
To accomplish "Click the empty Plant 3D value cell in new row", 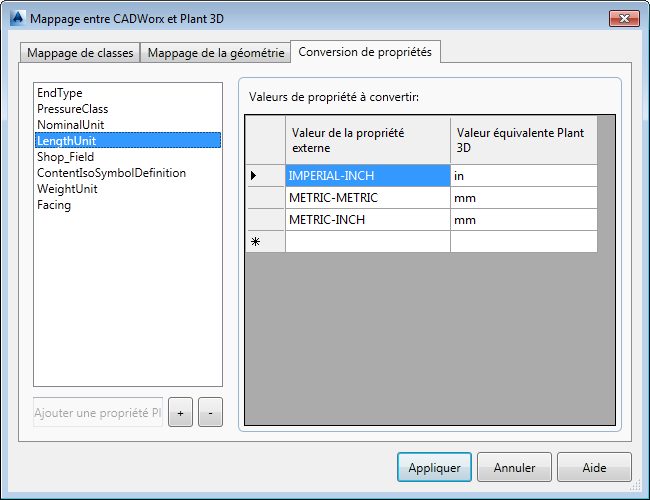I will point(524,241).
